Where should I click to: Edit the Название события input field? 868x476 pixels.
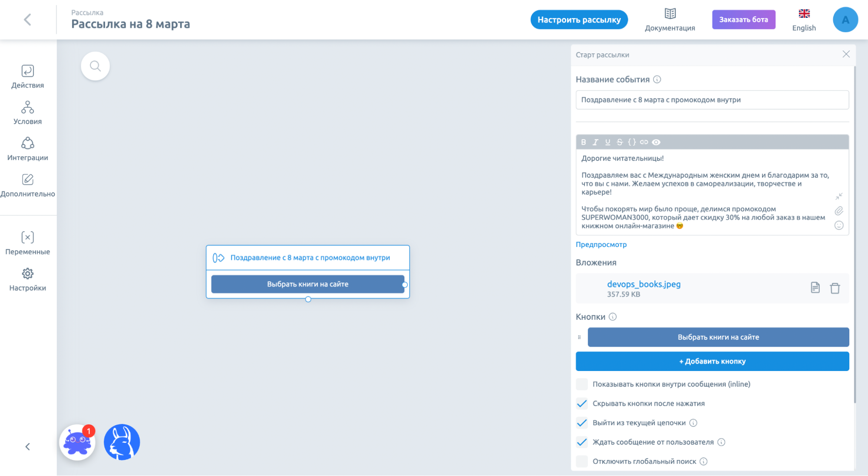713,100
